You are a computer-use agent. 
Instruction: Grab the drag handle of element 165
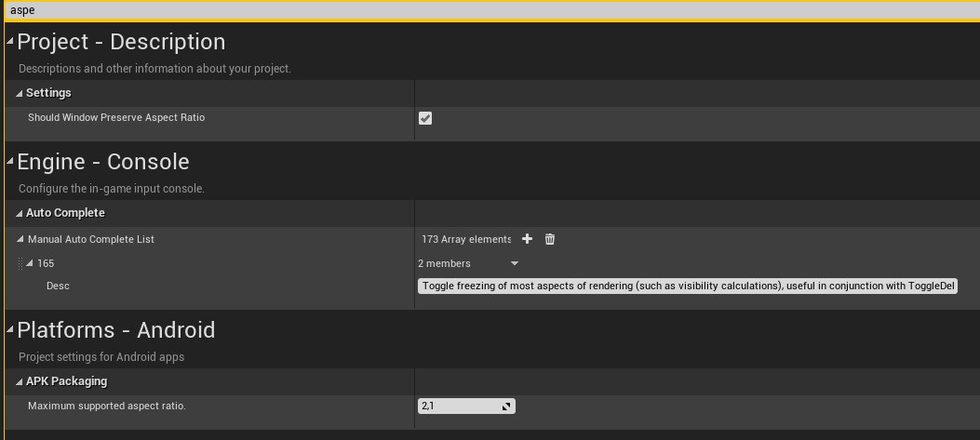coord(20,263)
